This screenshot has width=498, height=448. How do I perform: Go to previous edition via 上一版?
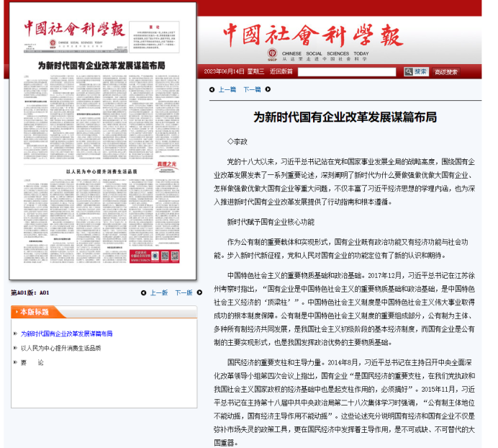158,293
